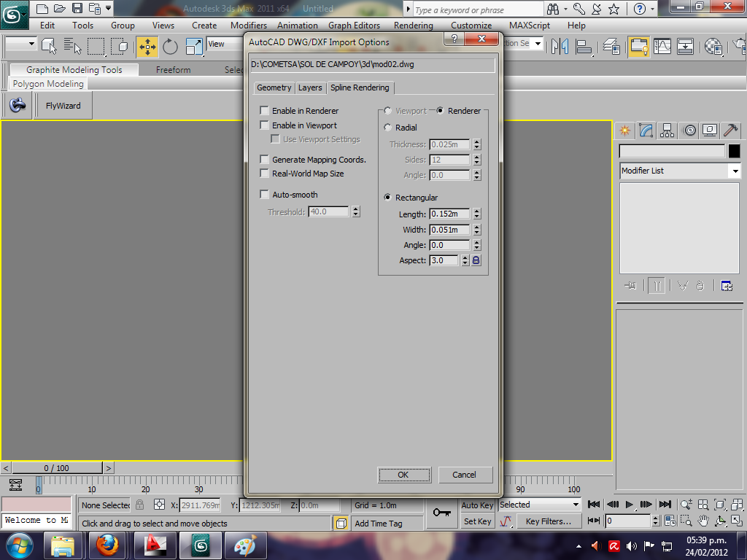Open the View reference coordinate dropdown
This screenshot has height=560, width=747.
[225, 44]
